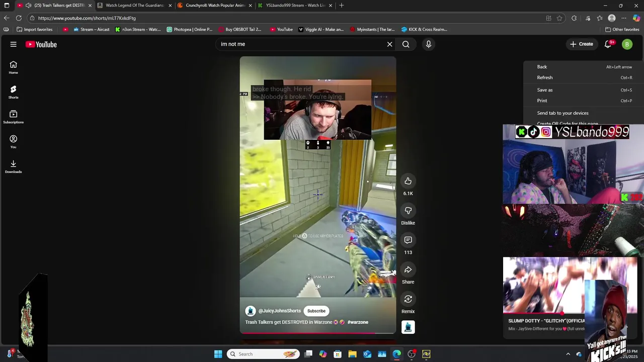Open the Other favorites folder
This screenshot has width=644, height=362.
(622, 30)
